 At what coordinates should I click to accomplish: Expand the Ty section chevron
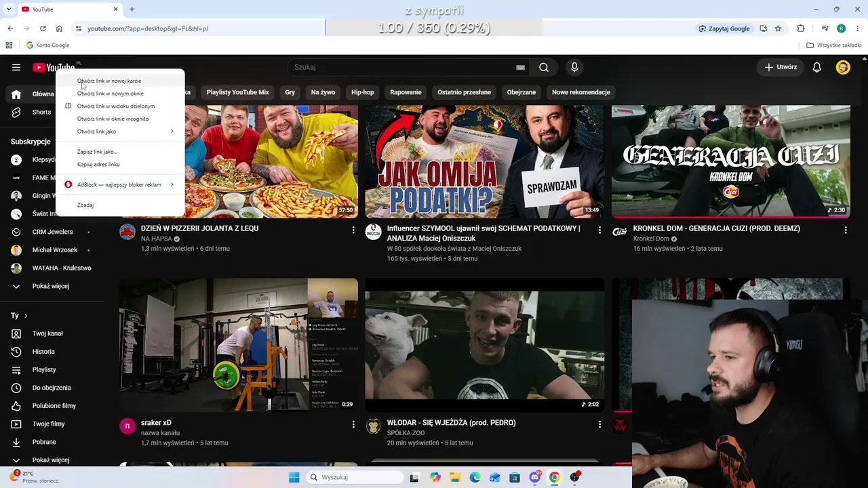26,316
